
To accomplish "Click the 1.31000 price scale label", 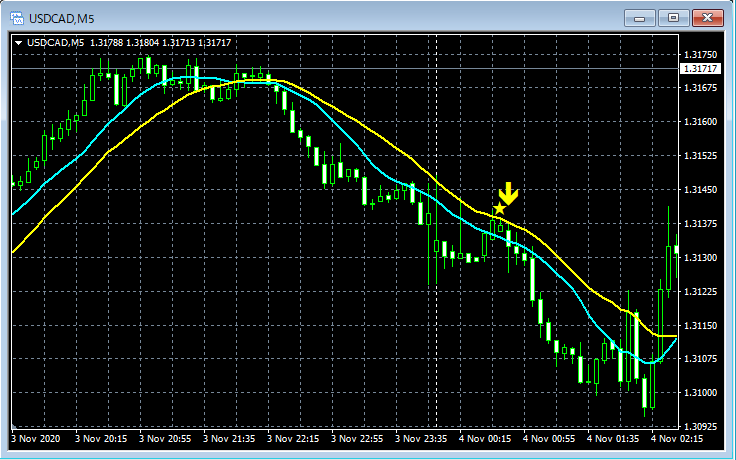I will coord(700,392).
